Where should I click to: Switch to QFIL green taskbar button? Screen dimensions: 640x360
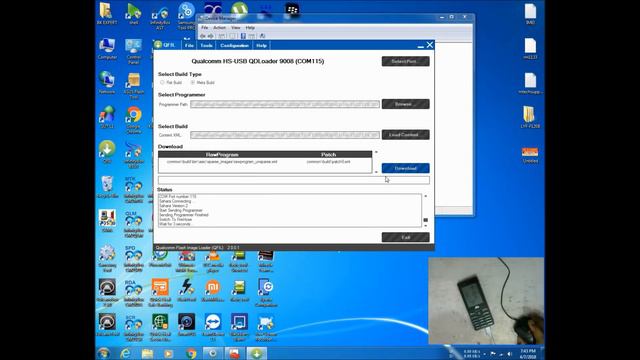256,353
